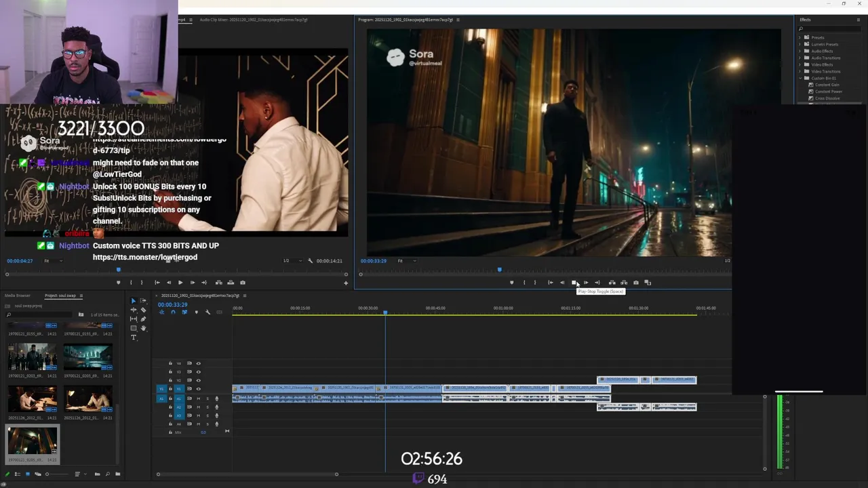Choose the Rectangle tool
The image size is (868, 488).
pos(134,328)
